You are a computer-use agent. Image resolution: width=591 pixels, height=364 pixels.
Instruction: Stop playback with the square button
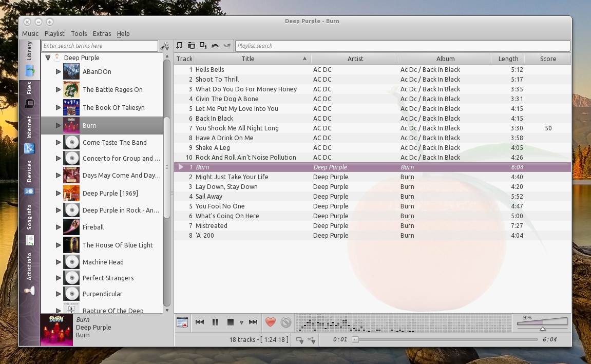point(231,322)
